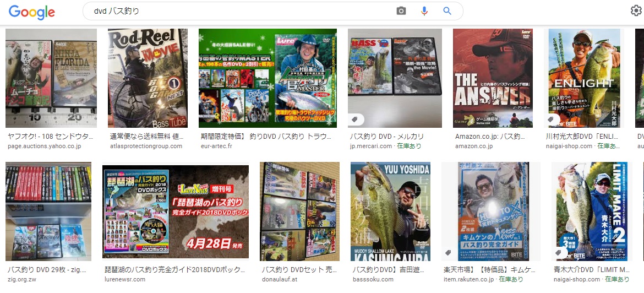Open the Rod Reel Movie thumbnail
Screen dimensions: 644x293
(148, 78)
